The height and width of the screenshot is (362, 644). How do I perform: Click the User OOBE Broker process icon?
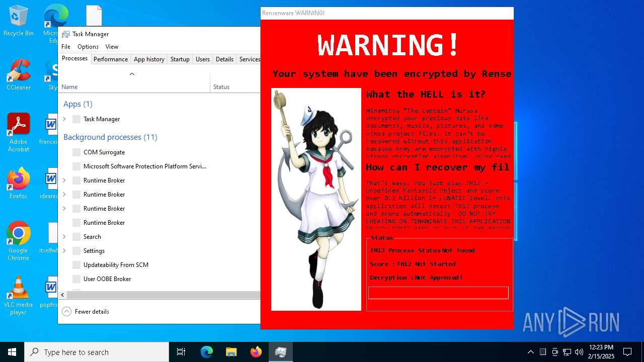click(76, 279)
